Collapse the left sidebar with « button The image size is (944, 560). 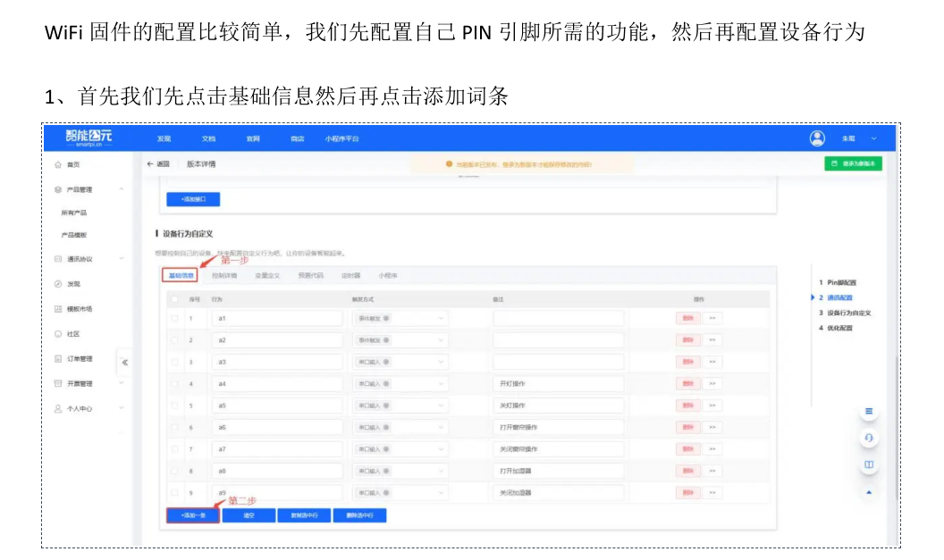pyautogui.click(x=125, y=363)
